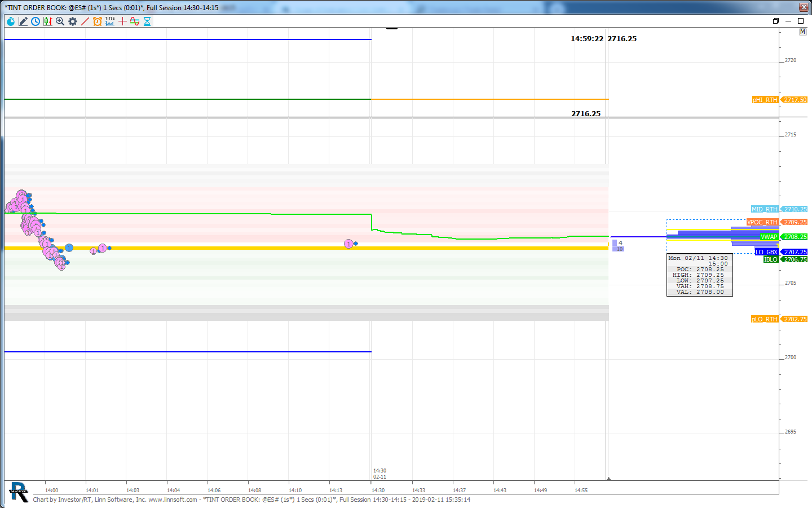The height and width of the screenshot is (508, 812).
Task: Open the pencil edit chart tool
Action: (23, 21)
